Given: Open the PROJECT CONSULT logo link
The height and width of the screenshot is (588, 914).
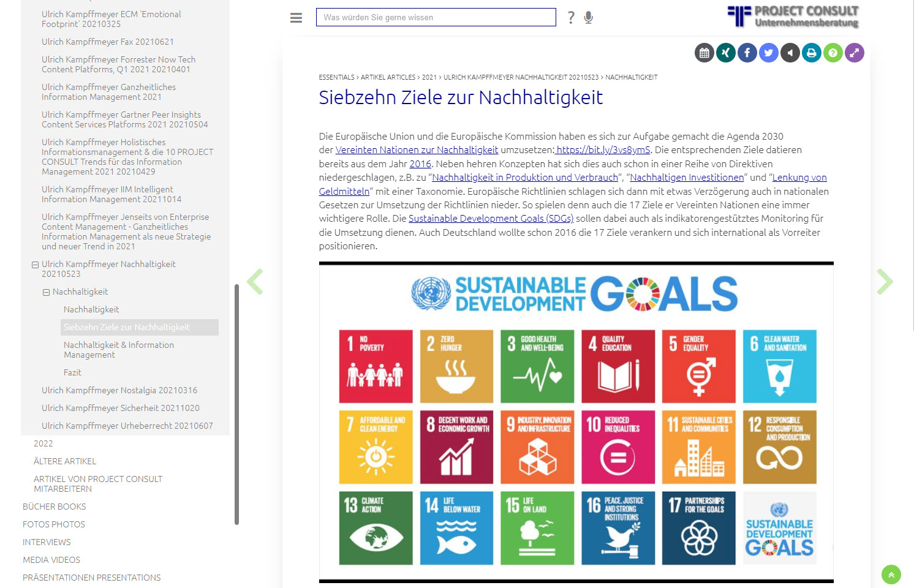Looking at the screenshot, I should 793,17.
